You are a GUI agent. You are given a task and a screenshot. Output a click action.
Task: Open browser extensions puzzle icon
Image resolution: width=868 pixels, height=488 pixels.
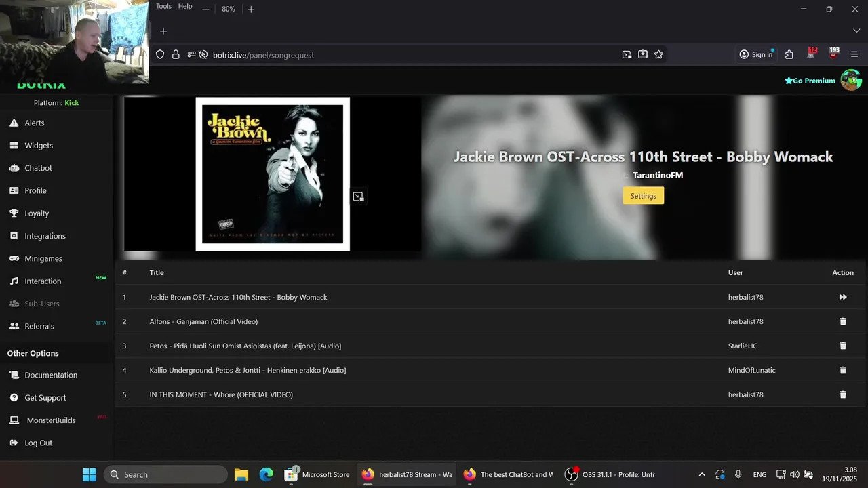point(789,55)
